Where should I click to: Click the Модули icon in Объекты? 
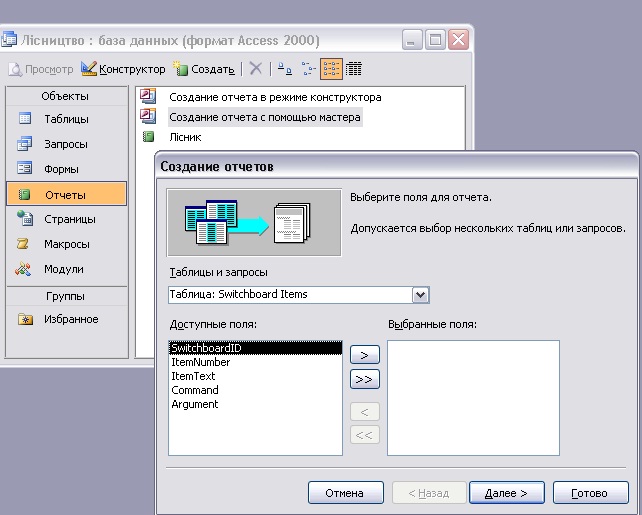pos(23,269)
